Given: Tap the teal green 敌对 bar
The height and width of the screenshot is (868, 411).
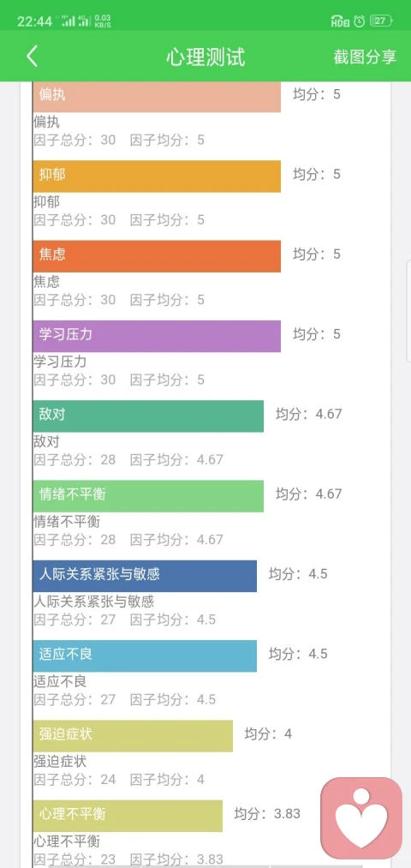Looking at the screenshot, I should pyautogui.click(x=148, y=416).
